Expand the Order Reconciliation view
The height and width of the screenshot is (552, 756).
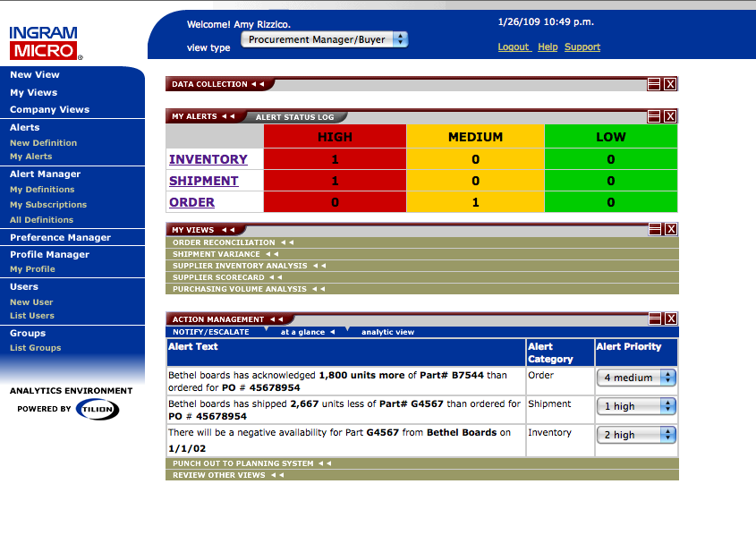(422, 242)
